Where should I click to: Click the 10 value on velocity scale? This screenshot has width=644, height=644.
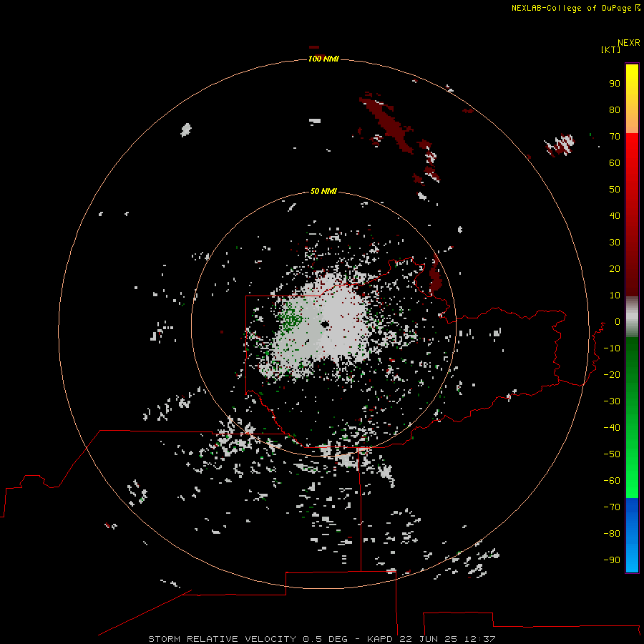[x=615, y=296]
